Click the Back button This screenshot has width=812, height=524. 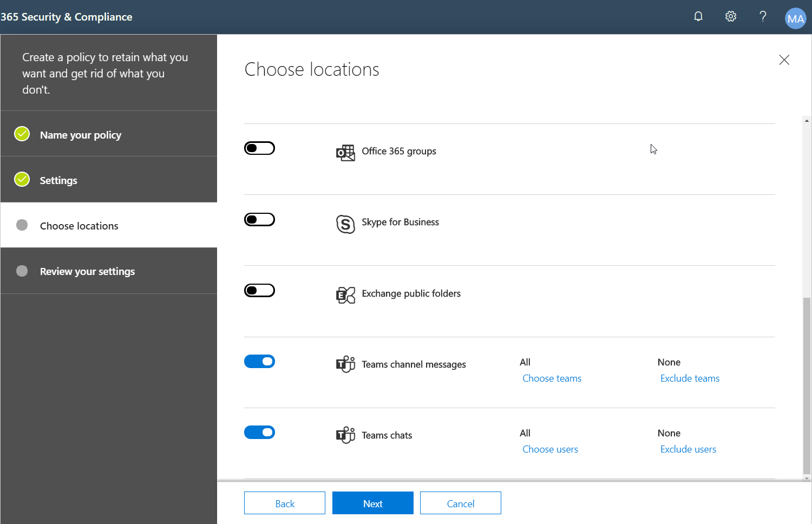285,503
